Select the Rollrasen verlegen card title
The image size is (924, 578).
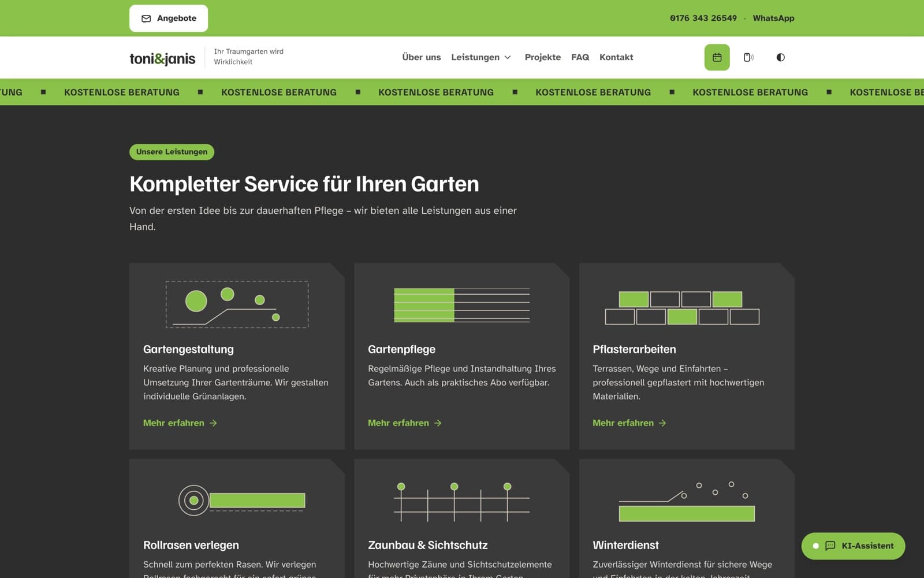pyautogui.click(x=191, y=545)
